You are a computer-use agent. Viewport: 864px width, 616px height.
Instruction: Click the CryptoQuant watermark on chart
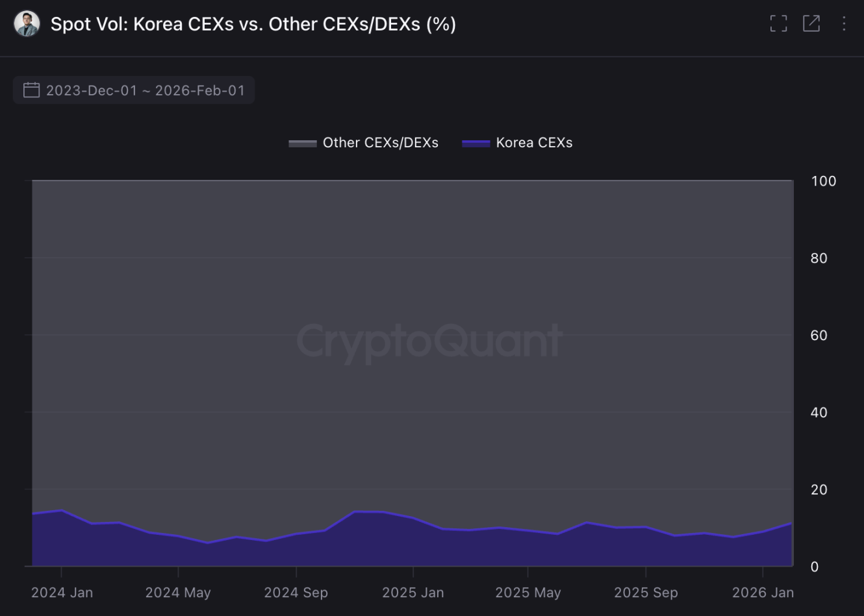tap(429, 341)
